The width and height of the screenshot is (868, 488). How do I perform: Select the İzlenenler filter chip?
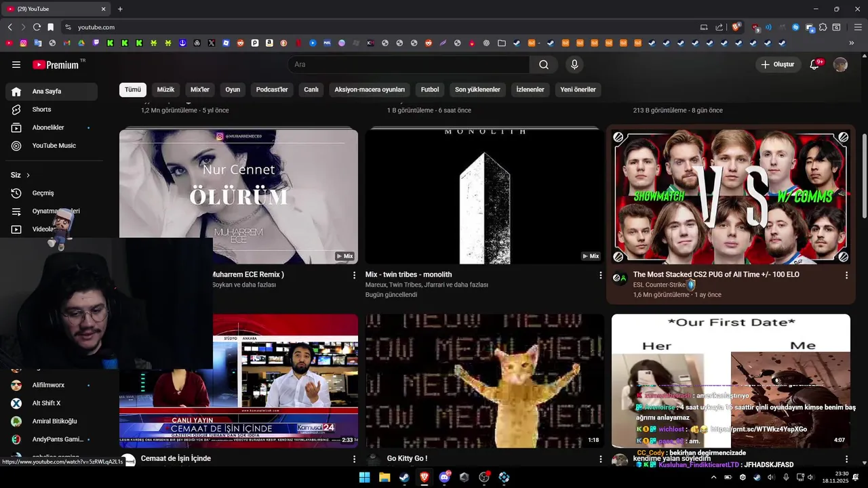[x=530, y=89]
